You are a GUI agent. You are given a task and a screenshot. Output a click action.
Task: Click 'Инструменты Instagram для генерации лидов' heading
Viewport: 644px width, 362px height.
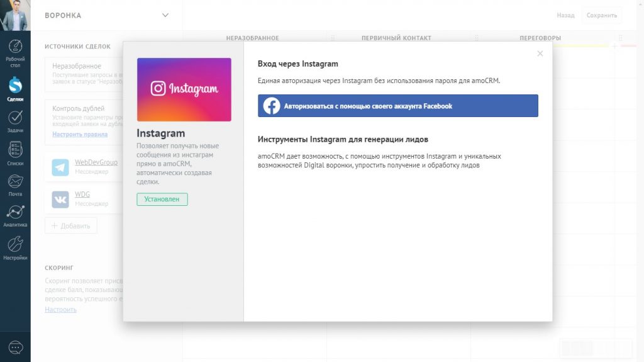[x=343, y=140]
